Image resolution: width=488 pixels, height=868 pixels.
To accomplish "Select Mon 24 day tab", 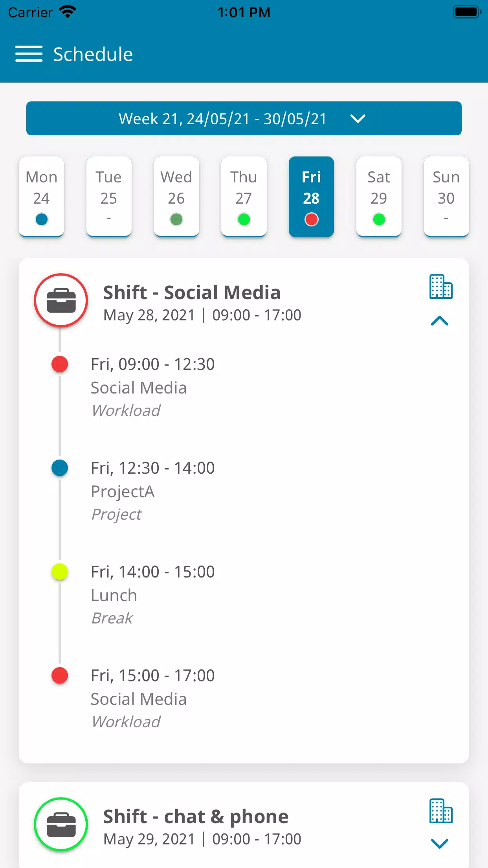I will click(42, 197).
